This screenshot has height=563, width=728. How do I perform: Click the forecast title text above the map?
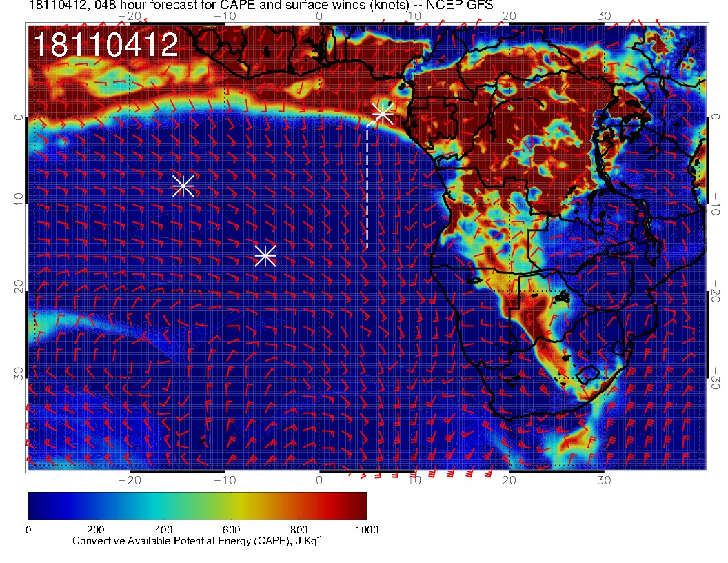pyautogui.click(x=261, y=5)
